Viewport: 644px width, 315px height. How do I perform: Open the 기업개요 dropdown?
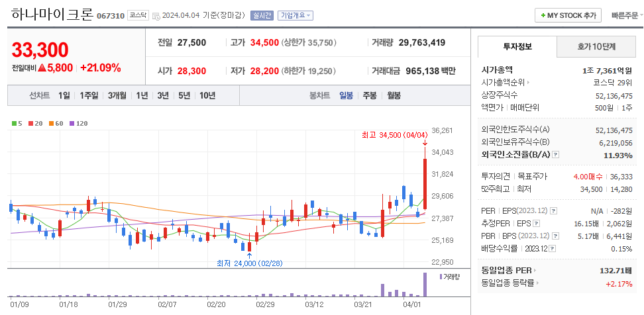[295, 16]
